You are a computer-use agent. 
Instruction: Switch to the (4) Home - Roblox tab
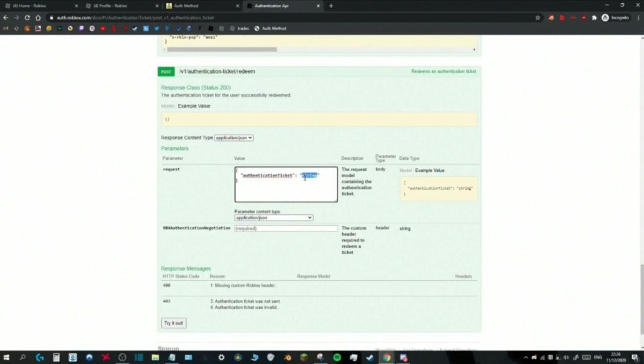click(x=40, y=6)
